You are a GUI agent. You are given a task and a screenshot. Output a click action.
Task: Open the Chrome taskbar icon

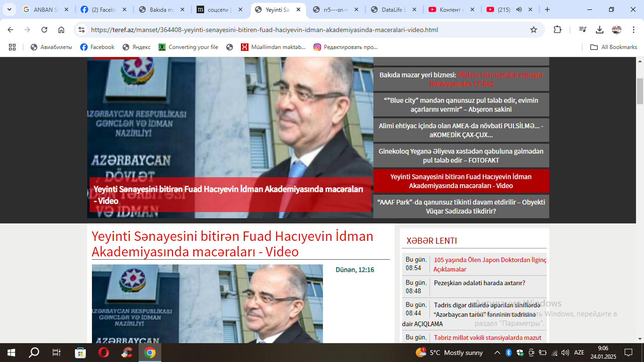coord(150,353)
